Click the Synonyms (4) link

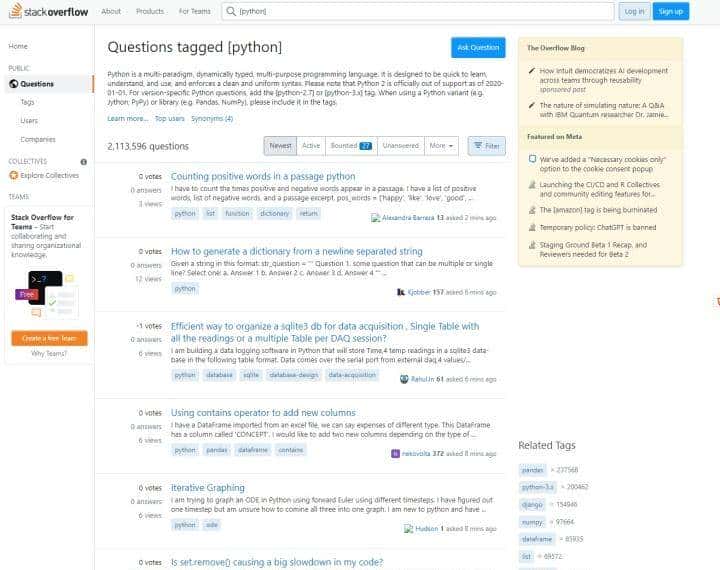(212, 119)
